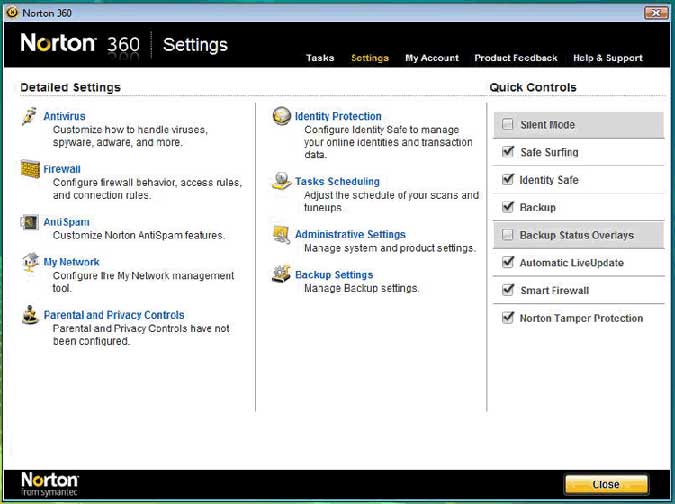
Task: Disable the Automatic LiveUpdate checkbox
Action: [508, 262]
